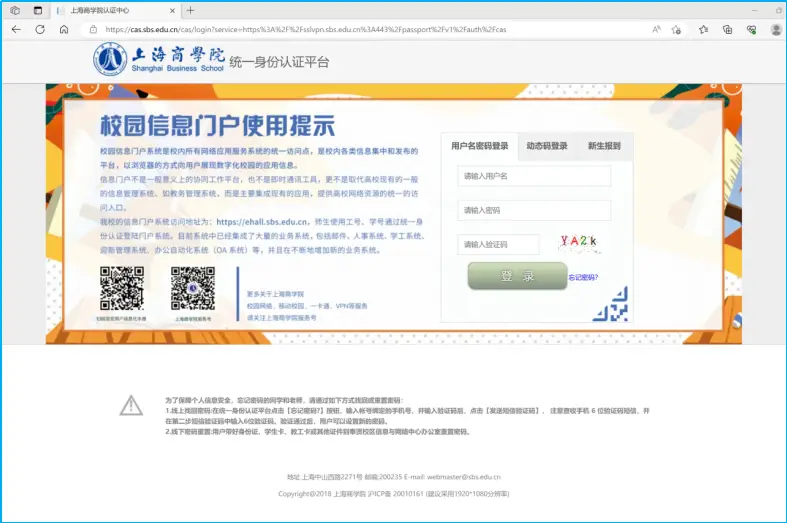Open the Favorites list icon
787x523 pixels.
(704, 30)
